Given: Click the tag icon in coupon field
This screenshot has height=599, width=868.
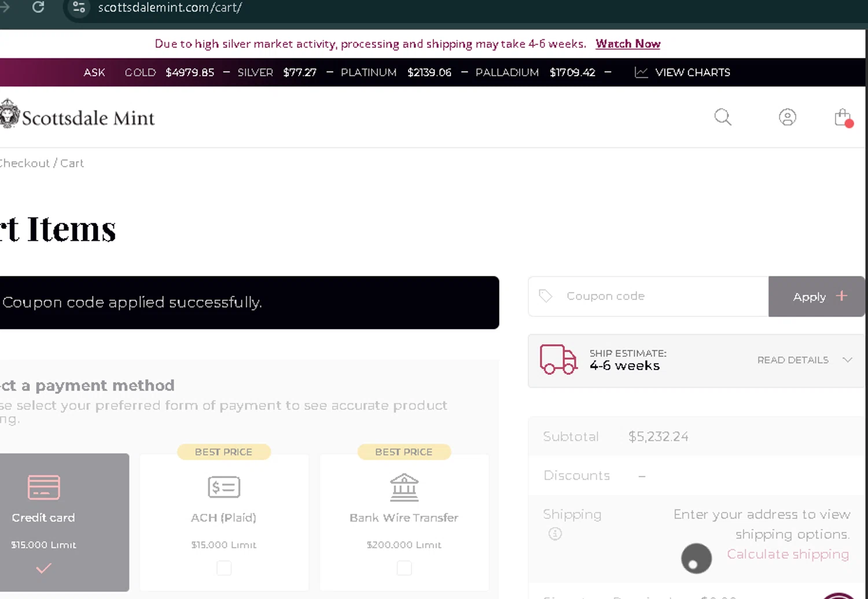Looking at the screenshot, I should click(x=545, y=296).
